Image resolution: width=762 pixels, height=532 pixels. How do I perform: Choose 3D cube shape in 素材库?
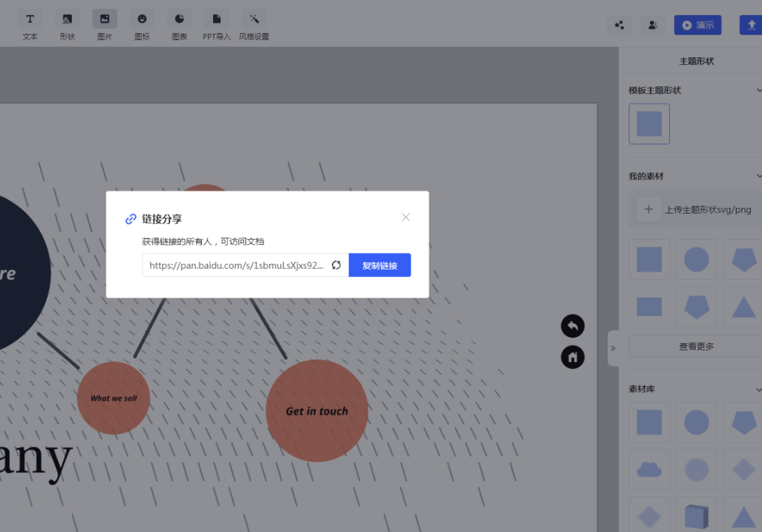click(x=696, y=516)
